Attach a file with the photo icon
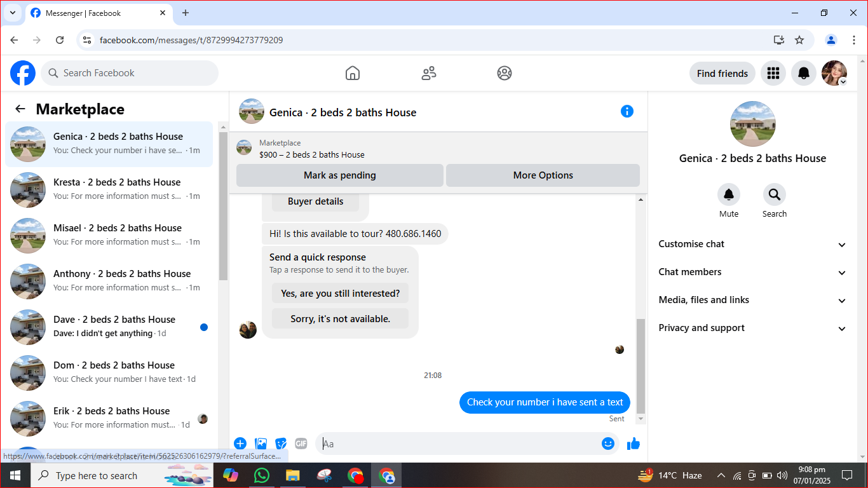Image resolution: width=868 pixels, height=488 pixels. (x=261, y=444)
